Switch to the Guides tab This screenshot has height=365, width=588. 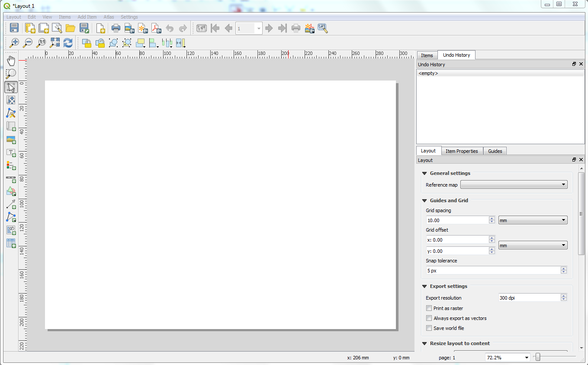click(x=495, y=151)
